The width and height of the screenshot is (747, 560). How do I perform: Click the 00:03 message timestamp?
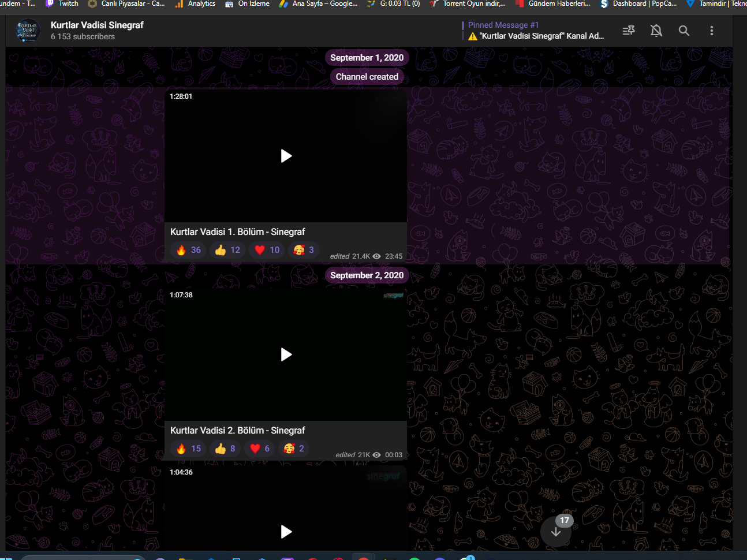[394, 455]
